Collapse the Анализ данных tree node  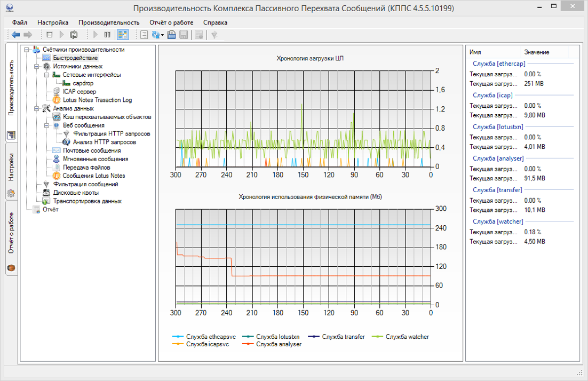point(37,109)
